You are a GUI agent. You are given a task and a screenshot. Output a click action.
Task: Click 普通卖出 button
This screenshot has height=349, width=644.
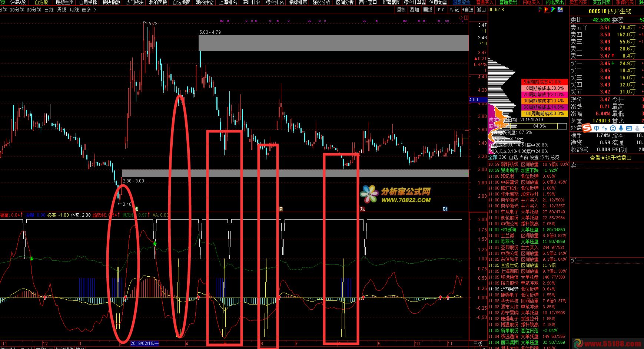coord(508,2)
